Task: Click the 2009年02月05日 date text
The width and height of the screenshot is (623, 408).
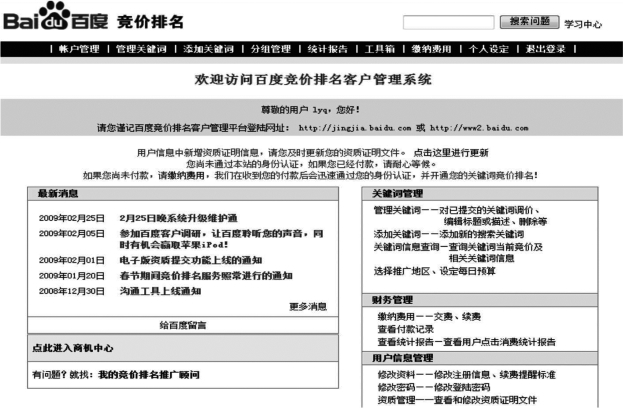Action: (x=72, y=234)
